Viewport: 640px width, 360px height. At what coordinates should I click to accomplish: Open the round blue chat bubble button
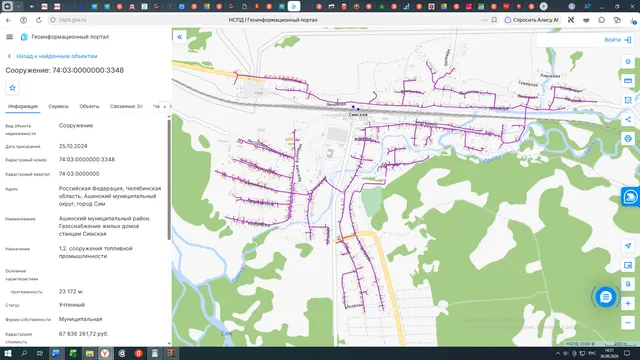pos(606,297)
